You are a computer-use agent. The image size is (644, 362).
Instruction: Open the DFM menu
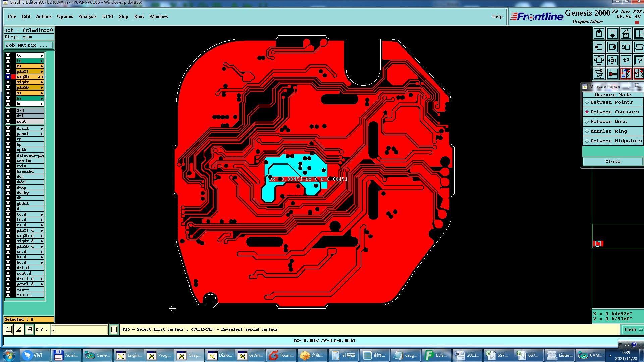click(x=107, y=16)
